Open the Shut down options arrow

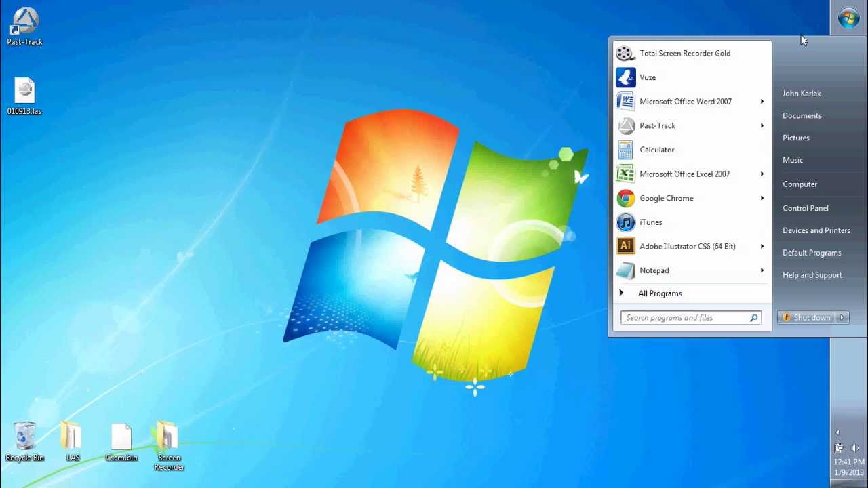tap(842, 318)
